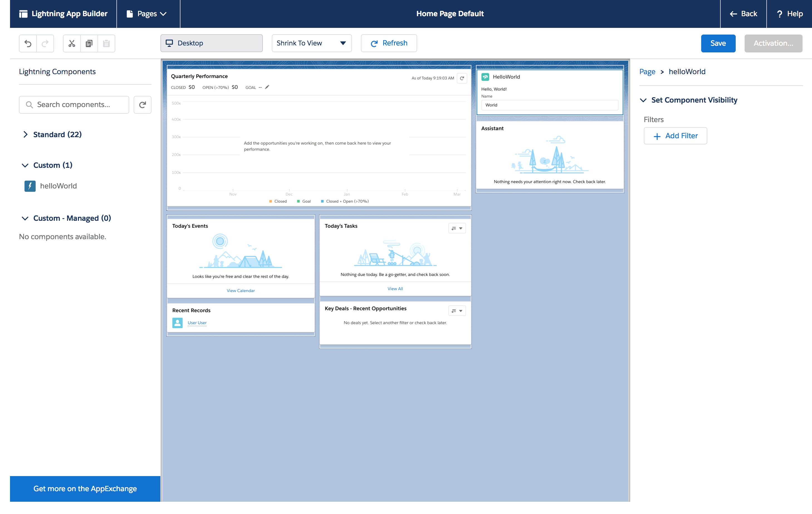Click the Quarterly Performance refresh icon
Screen dimensions: 812x514
pos(462,78)
